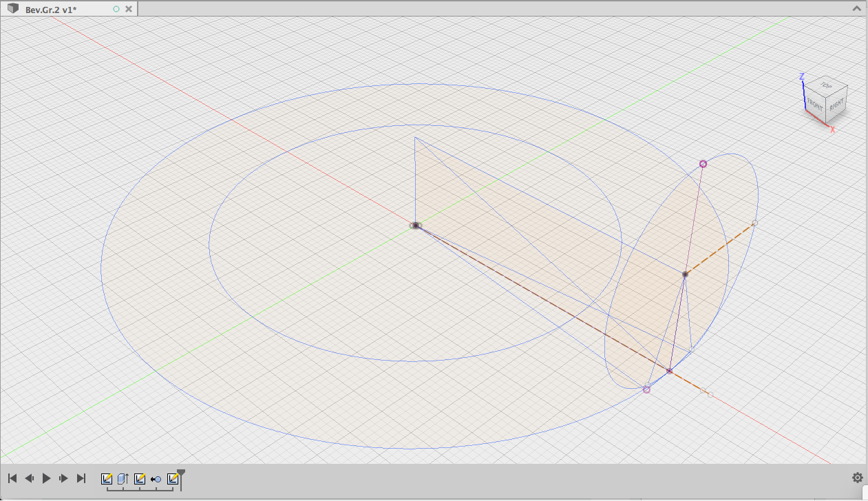Play through the timeline history
Image resolution: width=868 pixels, height=501 pixels.
tap(45, 478)
